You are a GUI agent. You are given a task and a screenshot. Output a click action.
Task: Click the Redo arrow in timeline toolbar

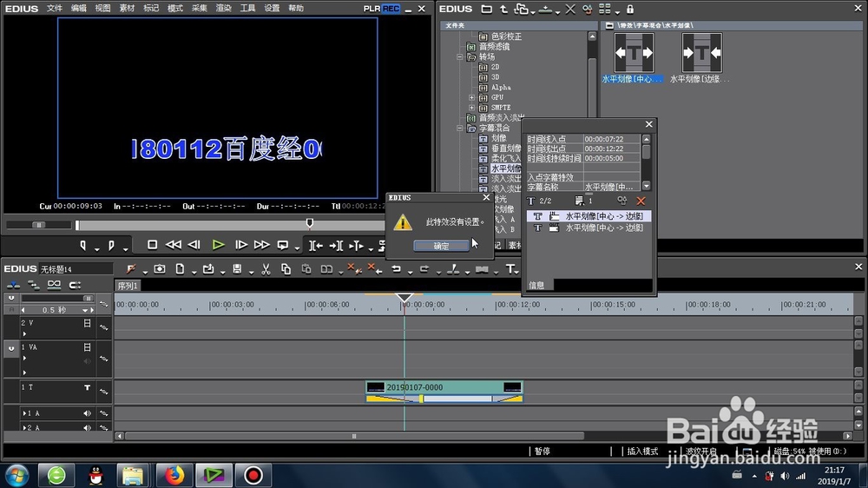coord(424,269)
